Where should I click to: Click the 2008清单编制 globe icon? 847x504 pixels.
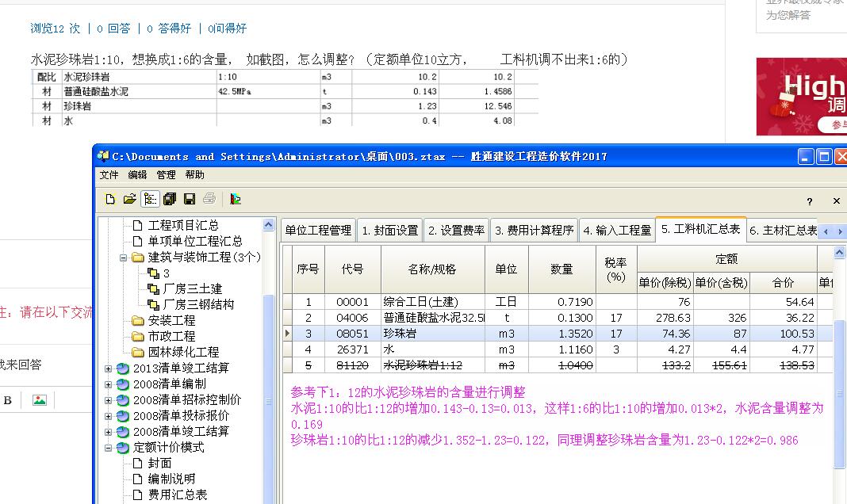click(x=123, y=384)
